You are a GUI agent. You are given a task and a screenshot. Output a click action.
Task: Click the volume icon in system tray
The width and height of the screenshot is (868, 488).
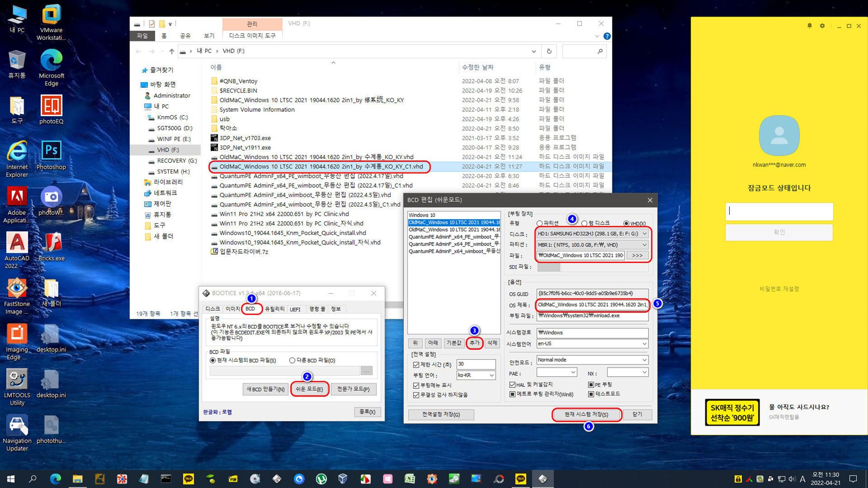(x=791, y=479)
